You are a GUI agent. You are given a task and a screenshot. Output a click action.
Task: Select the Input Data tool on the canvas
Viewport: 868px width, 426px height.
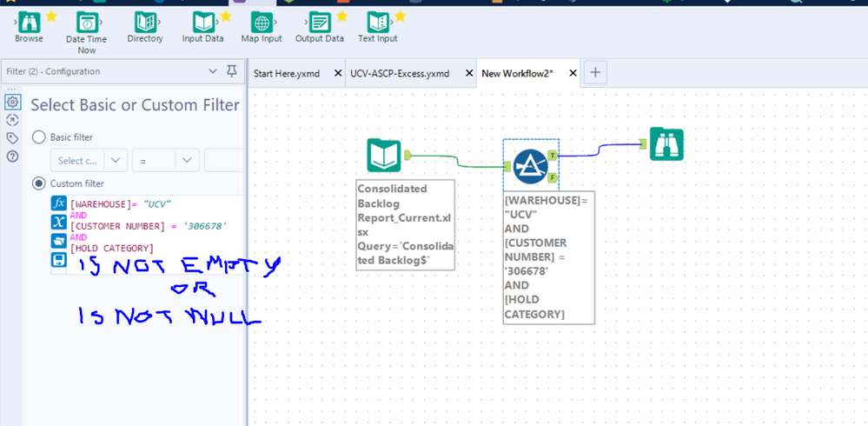[384, 156]
